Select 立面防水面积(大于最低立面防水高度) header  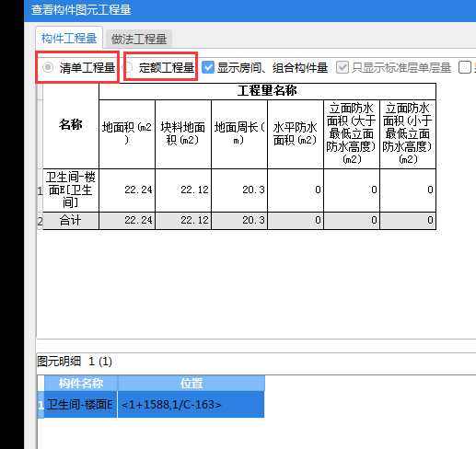(x=352, y=134)
